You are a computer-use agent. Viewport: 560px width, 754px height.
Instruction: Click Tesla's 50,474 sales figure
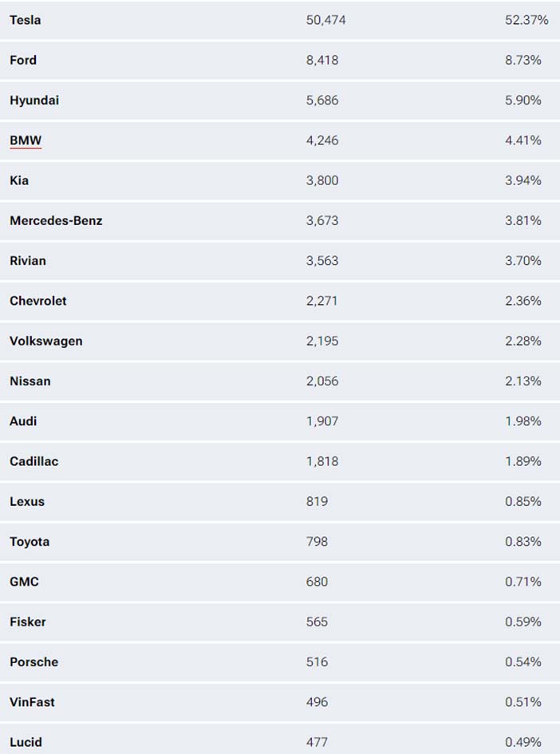(326, 20)
